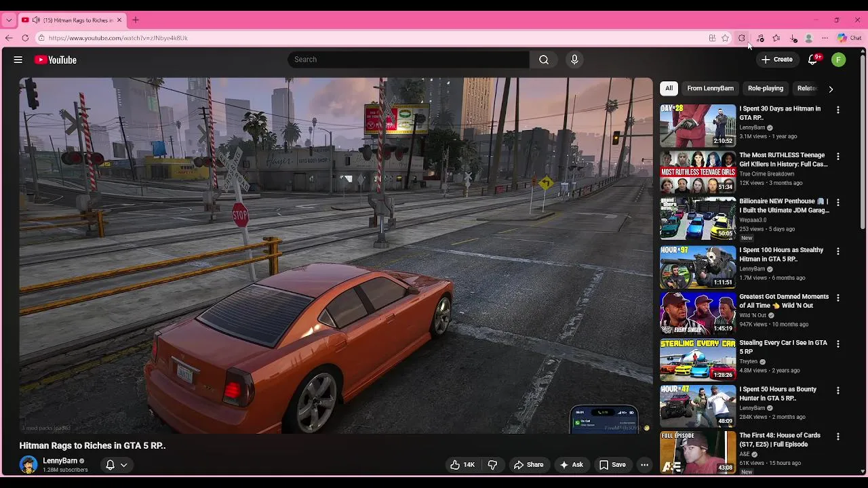Viewport: 868px width, 488px height.
Task: Open browser downloads icon
Action: tap(794, 38)
